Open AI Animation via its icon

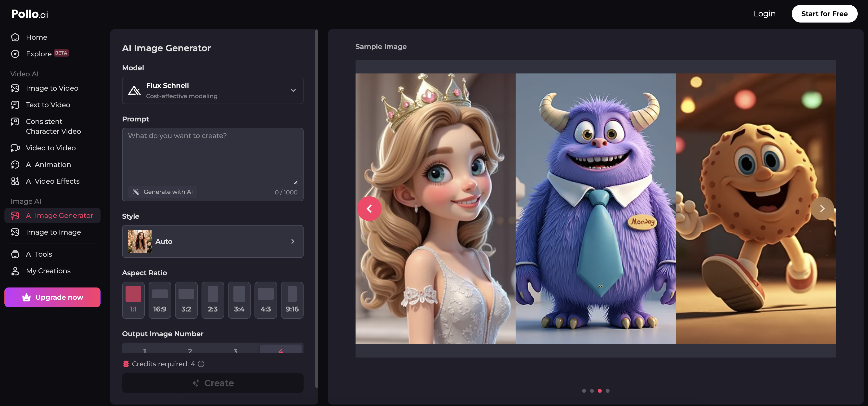15,165
